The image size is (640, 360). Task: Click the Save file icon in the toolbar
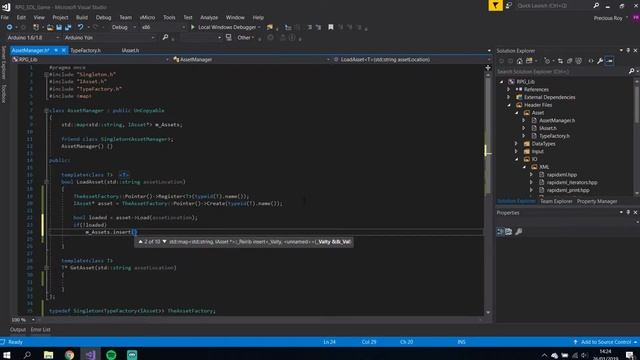pyautogui.click(x=59, y=27)
